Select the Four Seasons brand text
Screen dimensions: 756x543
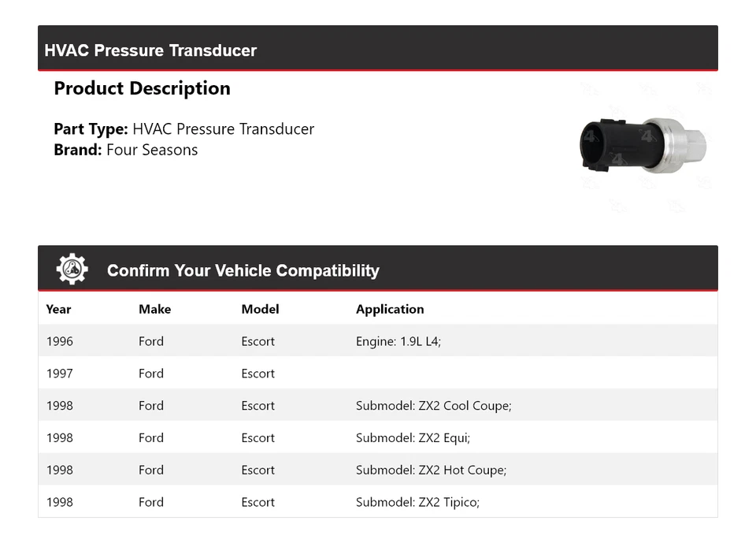[152, 150]
